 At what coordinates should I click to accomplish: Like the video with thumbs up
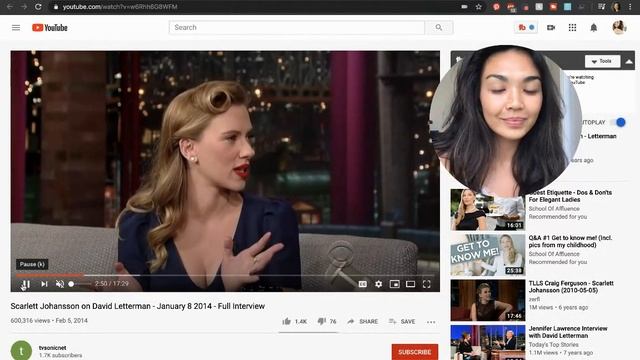coord(287,321)
